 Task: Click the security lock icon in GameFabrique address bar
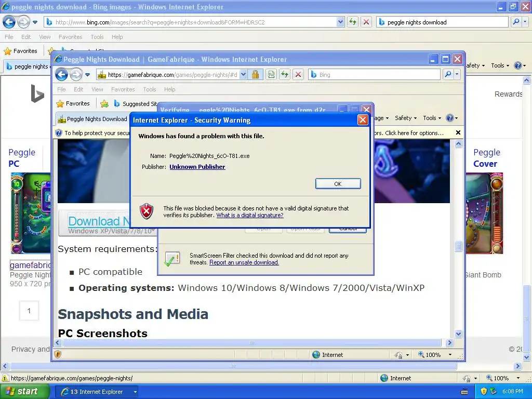click(256, 75)
